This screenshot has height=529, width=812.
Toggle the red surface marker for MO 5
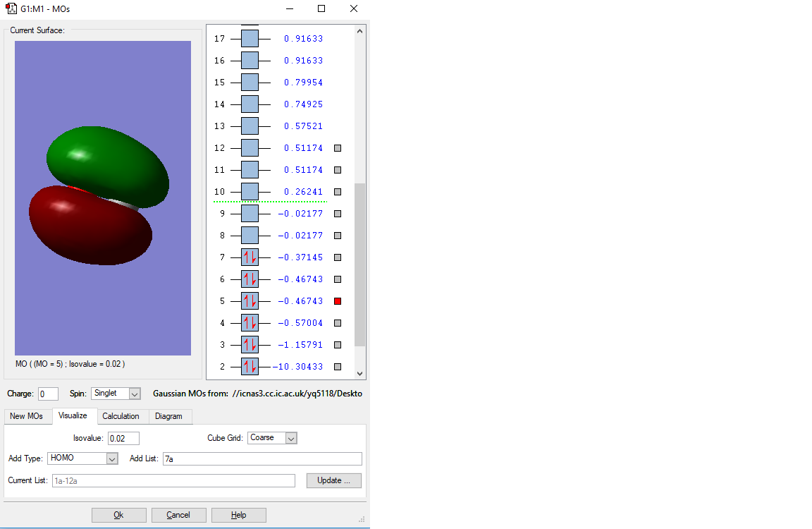pyautogui.click(x=338, y=301)
